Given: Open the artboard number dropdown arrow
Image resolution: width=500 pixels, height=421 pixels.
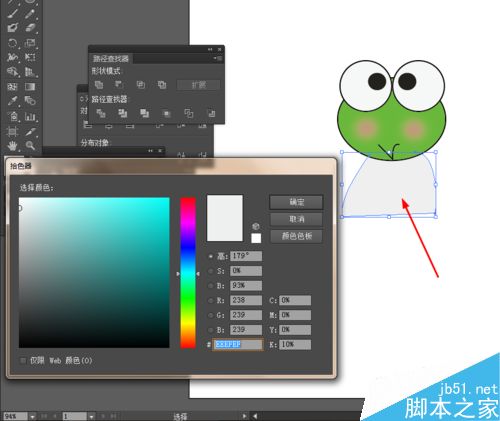Looking at the screenshot, I should point(91,416).
